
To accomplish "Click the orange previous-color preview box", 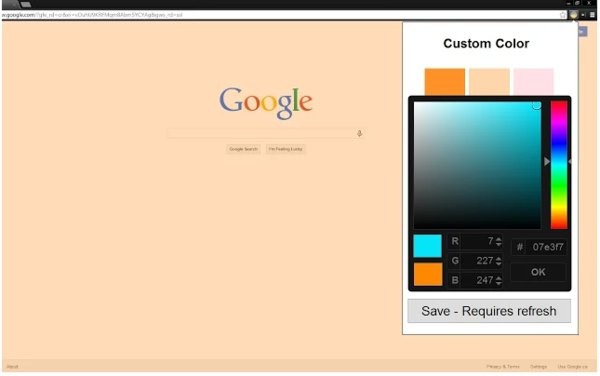I will [428, 274].
